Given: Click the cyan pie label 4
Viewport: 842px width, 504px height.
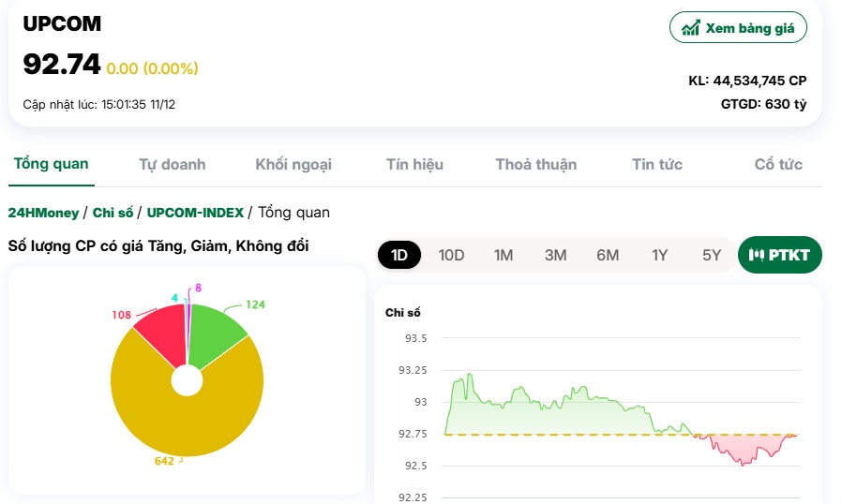Looking at the screenshot, I should tap(174, 298).
